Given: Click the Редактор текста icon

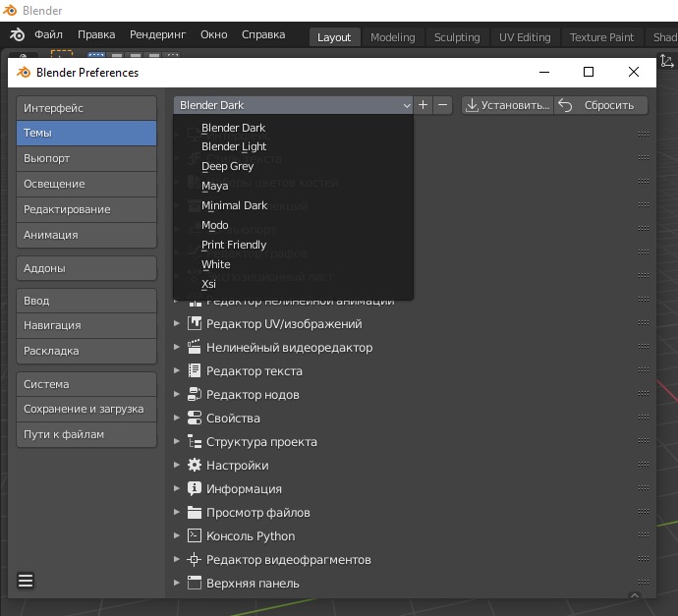Looking at the screenshot, I should point(195,371).
